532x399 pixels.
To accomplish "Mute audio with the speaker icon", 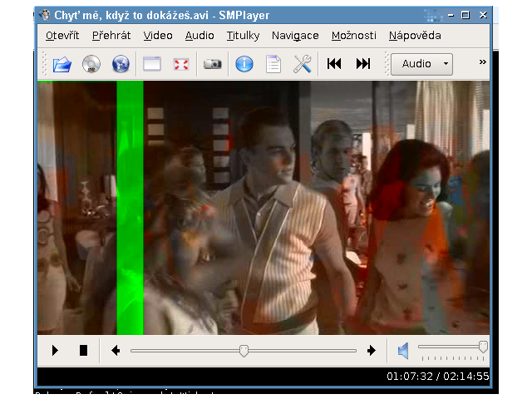I will [403, 351].
